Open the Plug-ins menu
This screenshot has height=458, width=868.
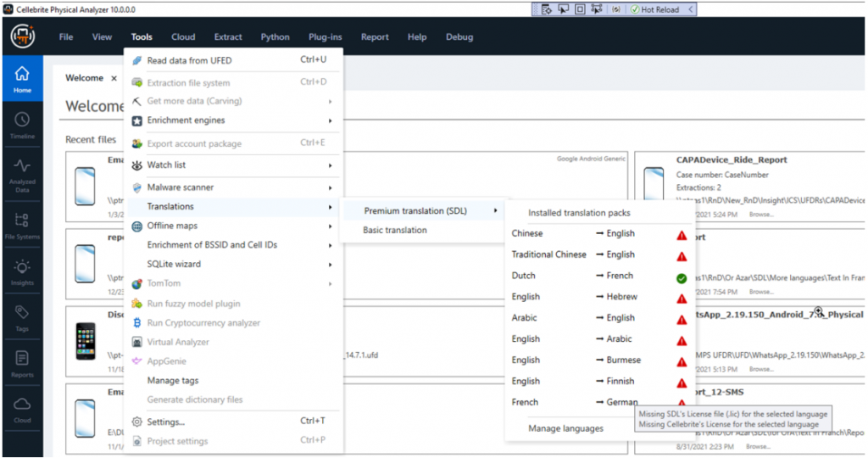point(325,37)
